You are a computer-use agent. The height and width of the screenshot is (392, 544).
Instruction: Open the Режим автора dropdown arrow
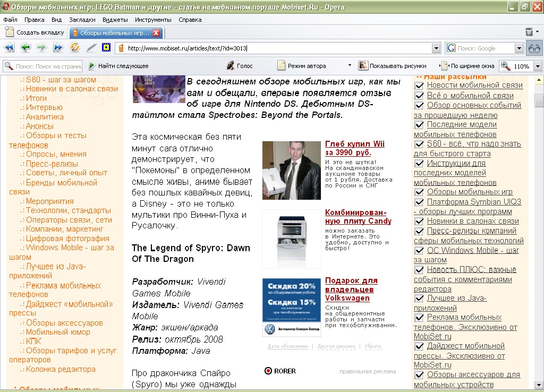point(350,65)
